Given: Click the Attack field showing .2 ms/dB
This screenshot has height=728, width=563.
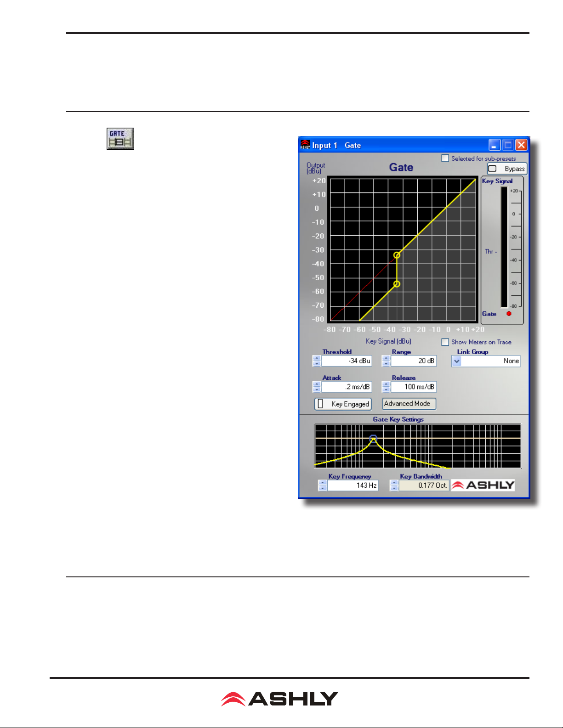Looking at the screenshot, I should tap(347, 387).
